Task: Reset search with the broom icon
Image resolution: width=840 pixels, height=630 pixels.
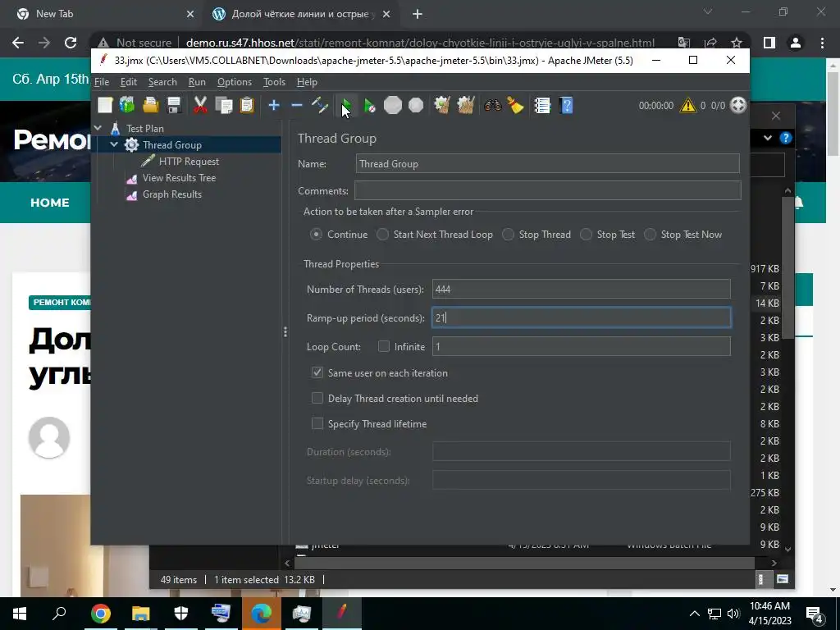Action: 515,105
